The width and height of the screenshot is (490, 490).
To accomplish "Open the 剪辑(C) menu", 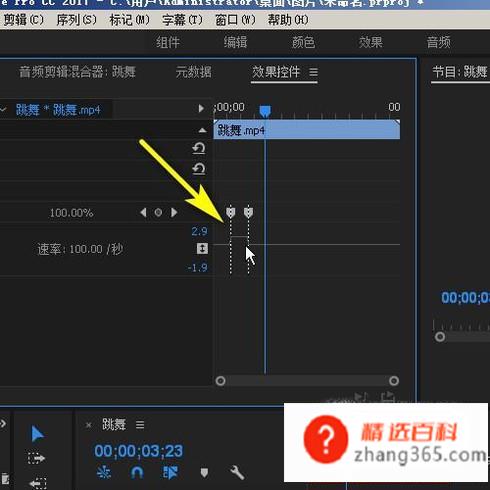I will [23, 20].
